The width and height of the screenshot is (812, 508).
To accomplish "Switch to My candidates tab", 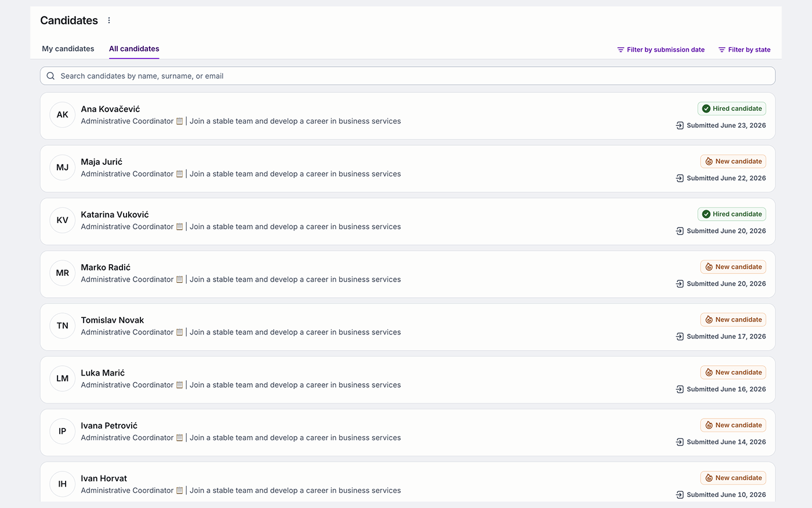I will tap(68, 49).
